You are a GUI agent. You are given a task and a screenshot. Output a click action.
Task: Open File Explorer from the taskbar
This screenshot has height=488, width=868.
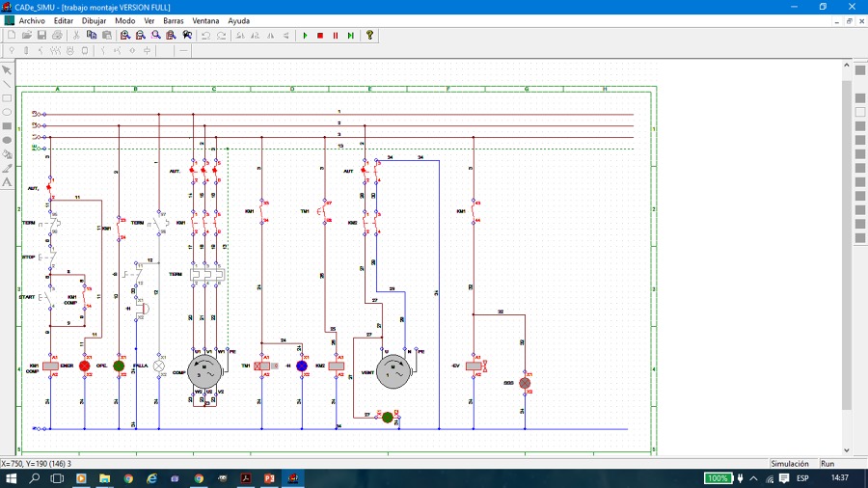click(104, 478)
